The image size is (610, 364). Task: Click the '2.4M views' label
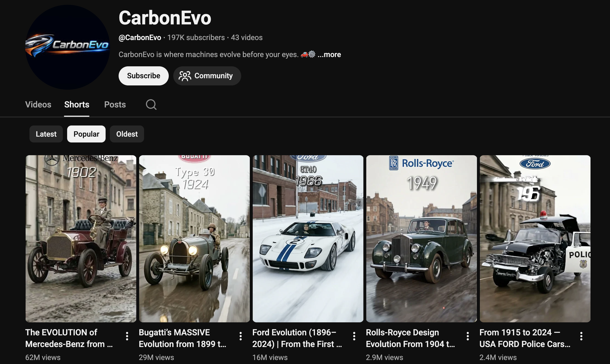pyautogui.click(x=498, y=357)
